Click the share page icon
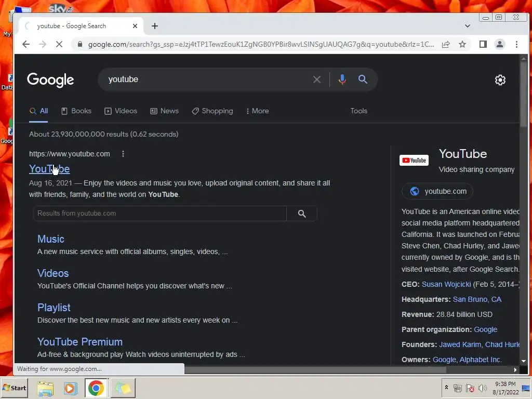Viewport: 532px width, 399px height. pyautogui.click(x=446, y=44)
